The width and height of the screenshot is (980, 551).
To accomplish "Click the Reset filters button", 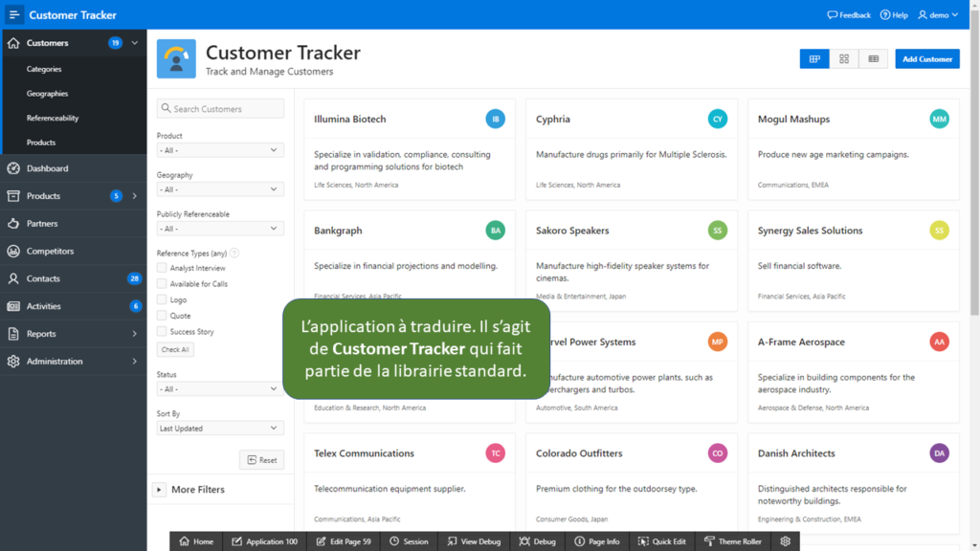I will click(x=262, y=460).
